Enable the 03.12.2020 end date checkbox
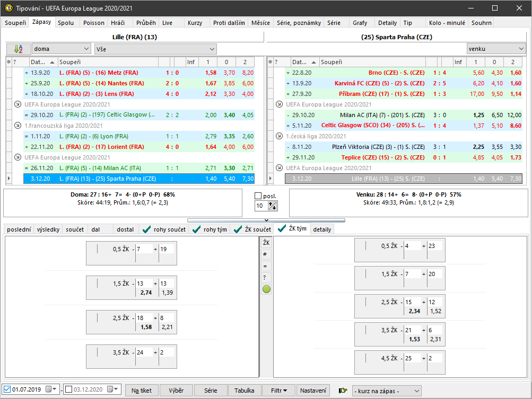532x399 pixels. pos(68,389)
